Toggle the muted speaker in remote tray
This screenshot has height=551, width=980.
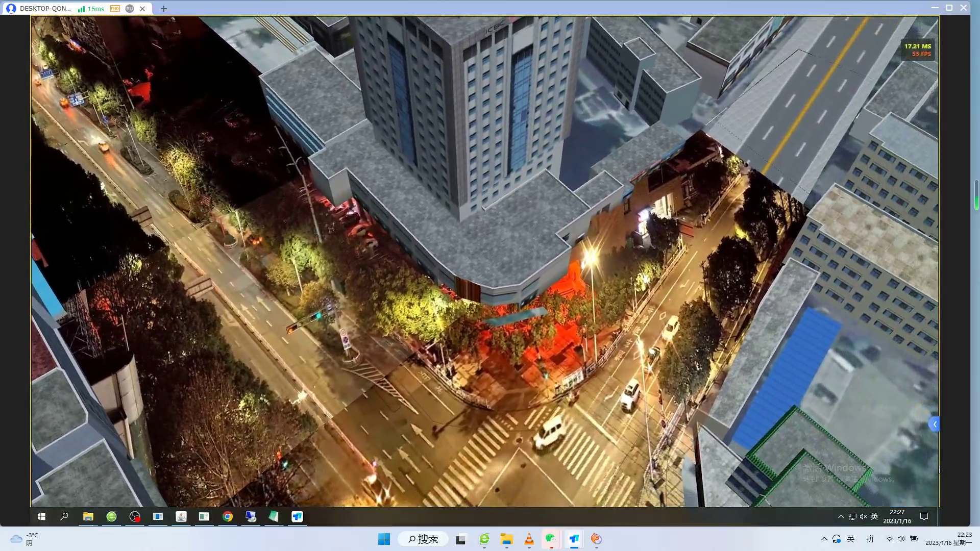coord(863,517)
